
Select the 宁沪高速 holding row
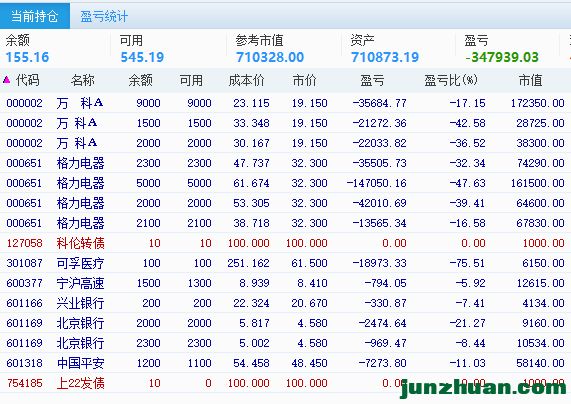[x=286, y=283]
